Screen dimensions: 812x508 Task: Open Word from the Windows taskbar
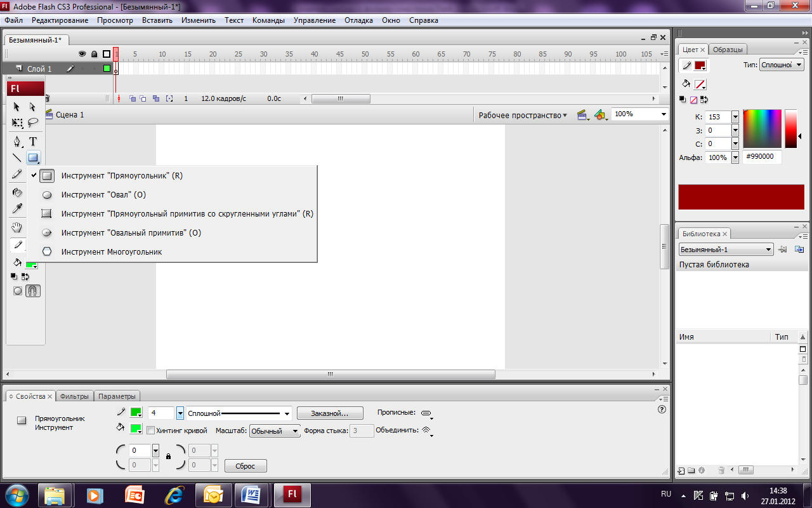[x=252, y=494]
